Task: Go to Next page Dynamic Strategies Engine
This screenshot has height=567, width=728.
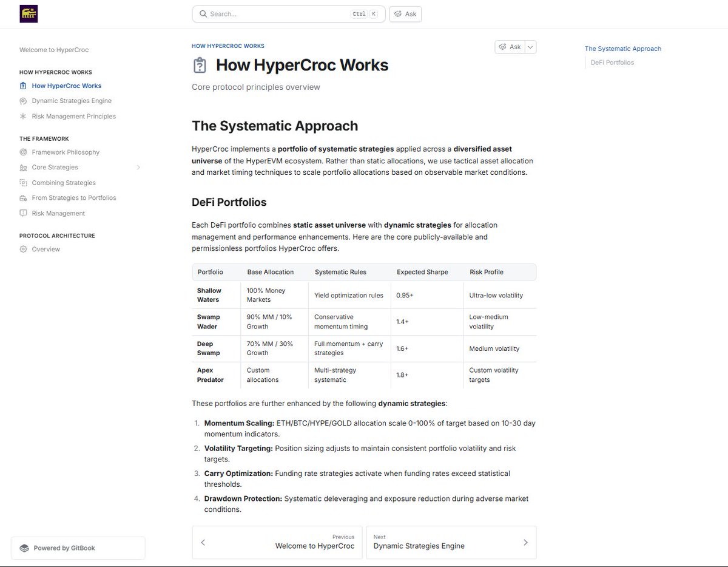Action: point(451,542)
